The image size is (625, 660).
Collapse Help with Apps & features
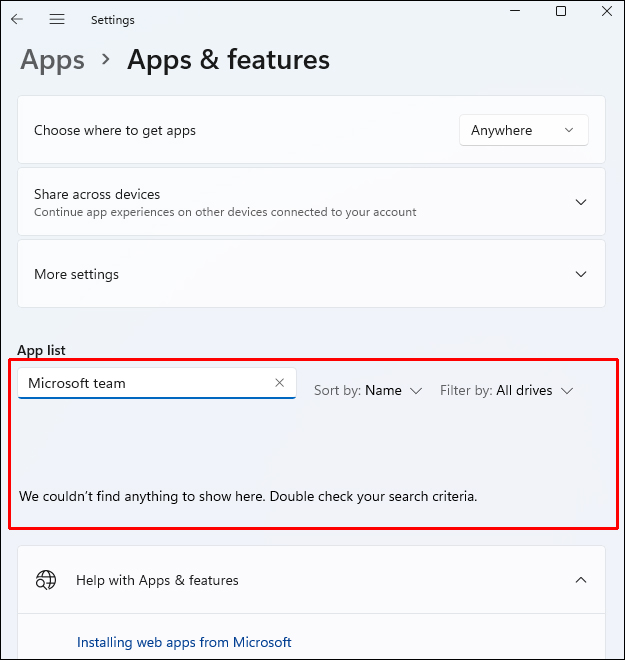(x=581, y=580)
